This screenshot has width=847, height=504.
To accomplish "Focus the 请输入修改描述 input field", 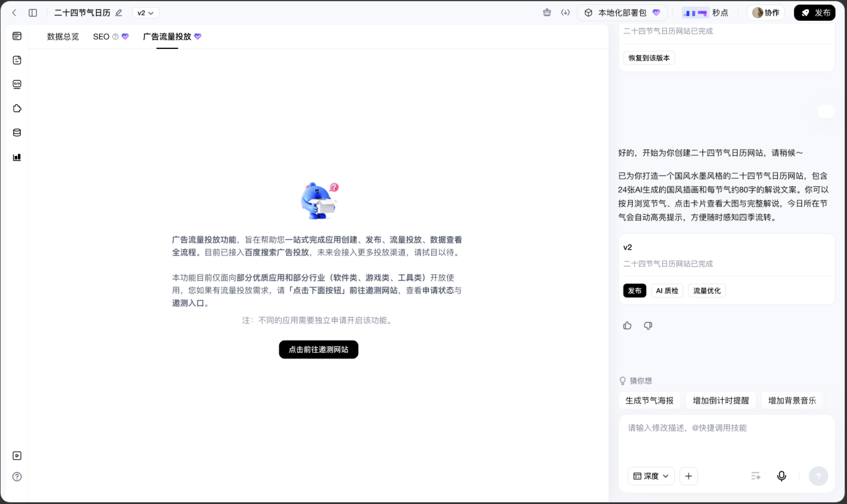I will click(x=726, y=440).
